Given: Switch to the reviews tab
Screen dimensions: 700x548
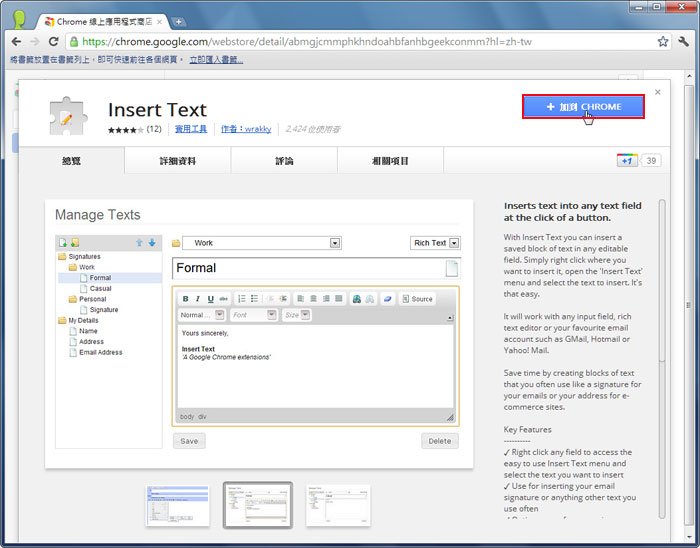Looking at the screenshot, I should [x=284, y=161].
